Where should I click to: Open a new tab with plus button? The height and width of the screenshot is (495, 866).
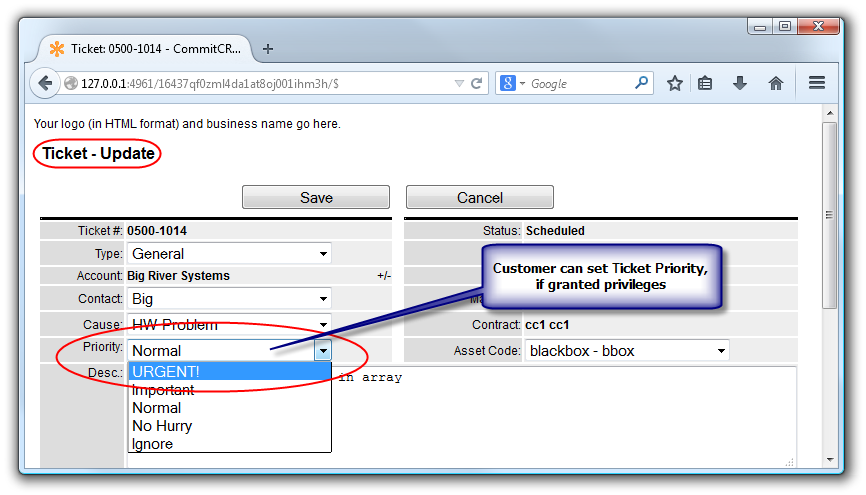(x=268, y=49)
